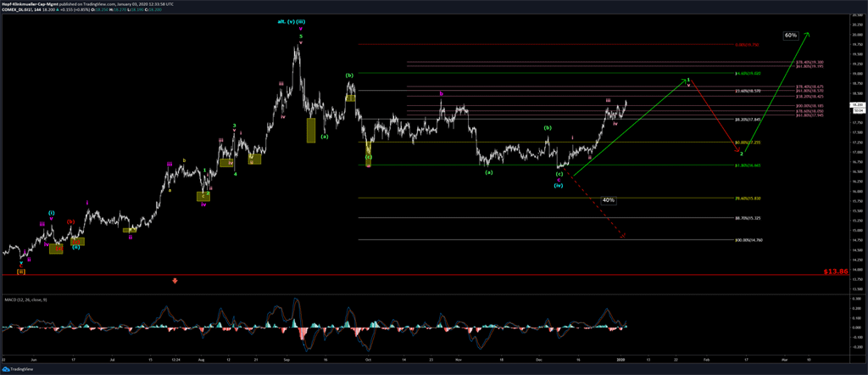
Task: Select the tall yellow box left of (a)
Action: 311,130
